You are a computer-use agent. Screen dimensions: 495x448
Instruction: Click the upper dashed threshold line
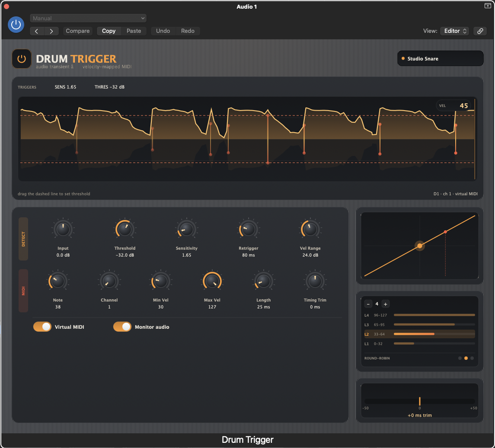pyautogui.click(x=247, y=115)
